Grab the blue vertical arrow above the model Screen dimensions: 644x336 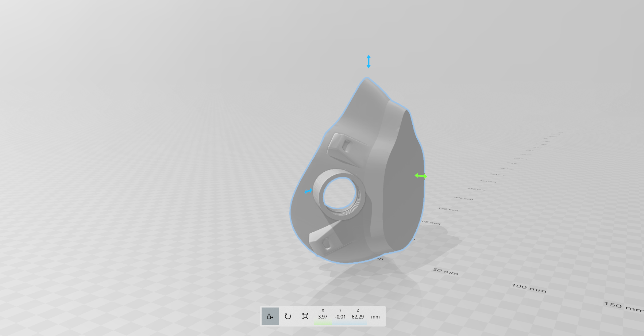point(369,62)
